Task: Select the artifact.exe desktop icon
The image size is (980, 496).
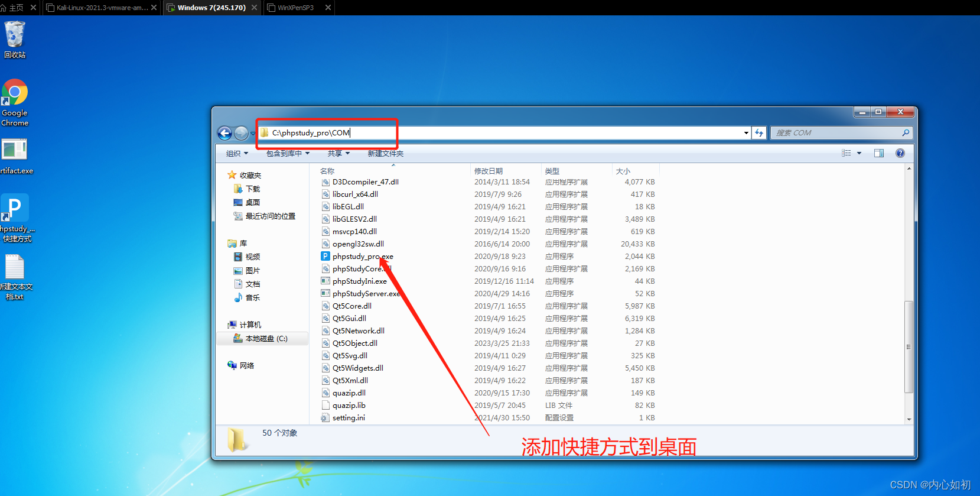Action: click(x=16, y=156)
